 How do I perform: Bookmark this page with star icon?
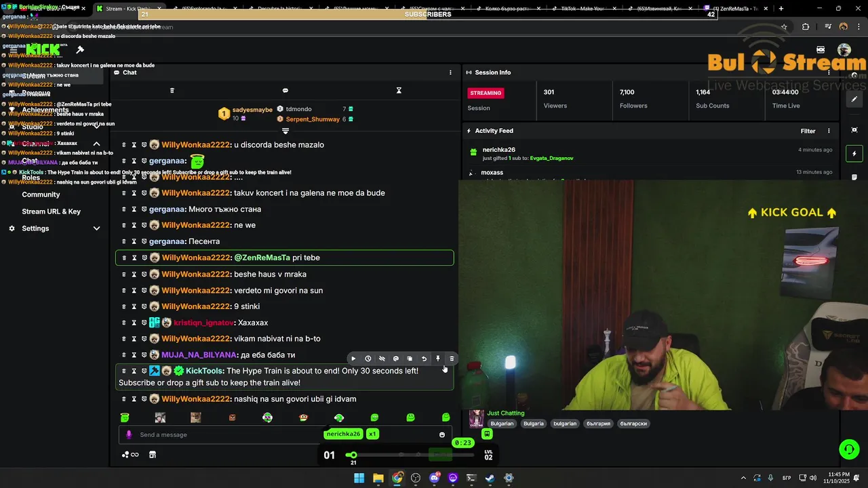(784, 26)
